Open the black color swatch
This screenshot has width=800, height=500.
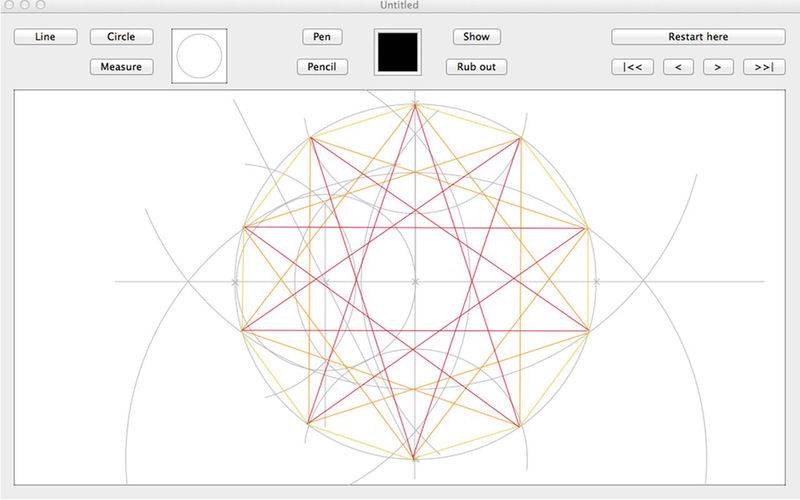[x=397, y=52]
